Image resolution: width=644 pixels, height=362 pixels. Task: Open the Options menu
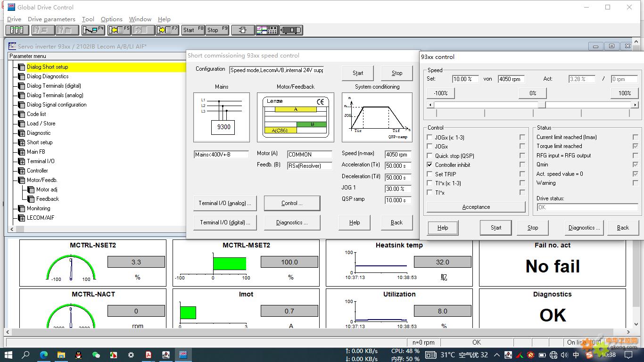(x=112, y=19)
